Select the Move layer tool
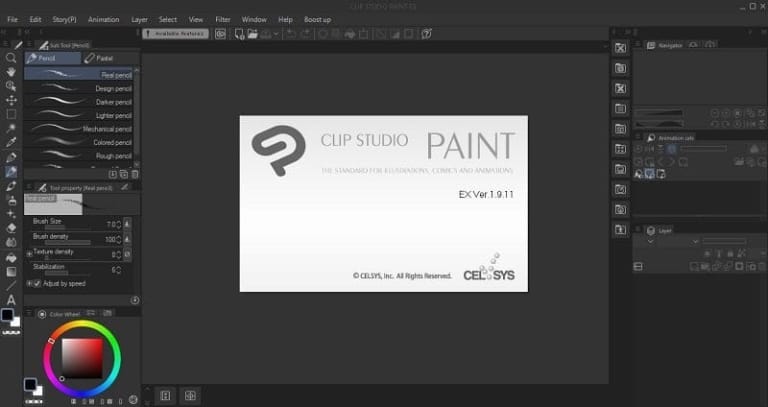The height and width of the screenshot is (407, 768). tap(11, 100)
